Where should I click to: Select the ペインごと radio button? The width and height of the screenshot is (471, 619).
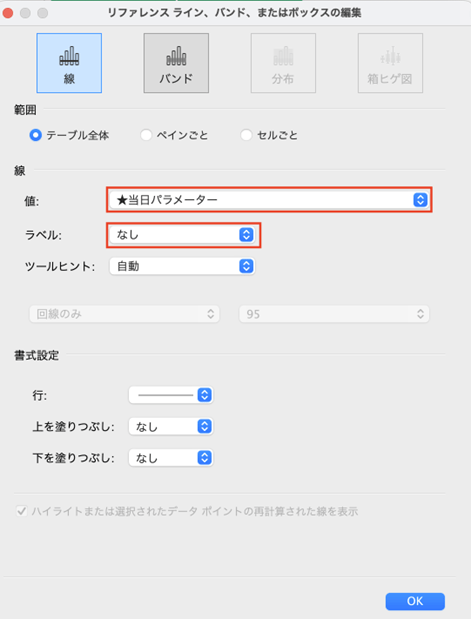[146, 135]
